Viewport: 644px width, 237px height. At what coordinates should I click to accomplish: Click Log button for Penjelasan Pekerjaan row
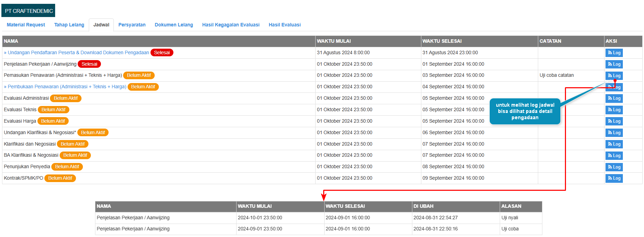pos(614,64)
